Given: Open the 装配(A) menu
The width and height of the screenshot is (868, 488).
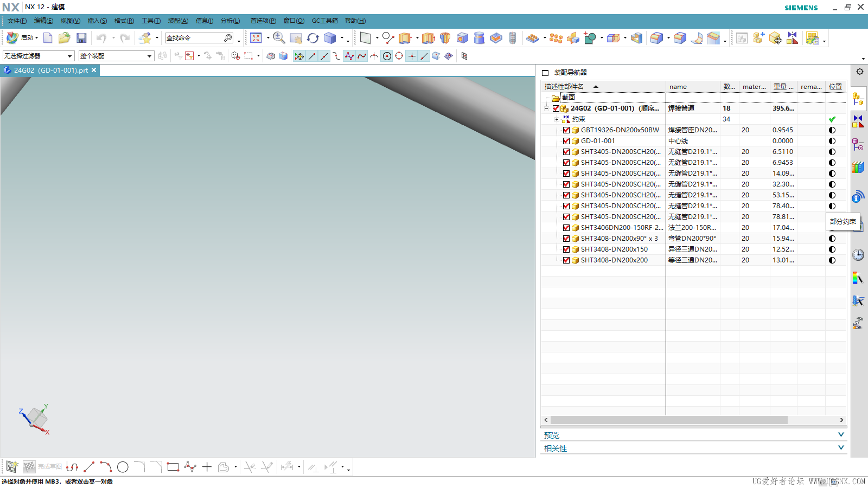Looking at the screenshot, I should [178, 21].
